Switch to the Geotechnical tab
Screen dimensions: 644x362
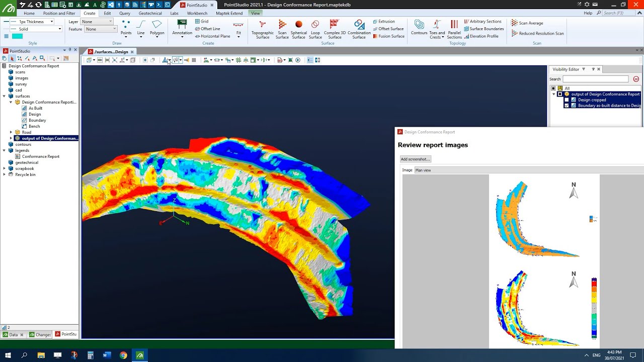pyautogui.click(x=150, y=14)
